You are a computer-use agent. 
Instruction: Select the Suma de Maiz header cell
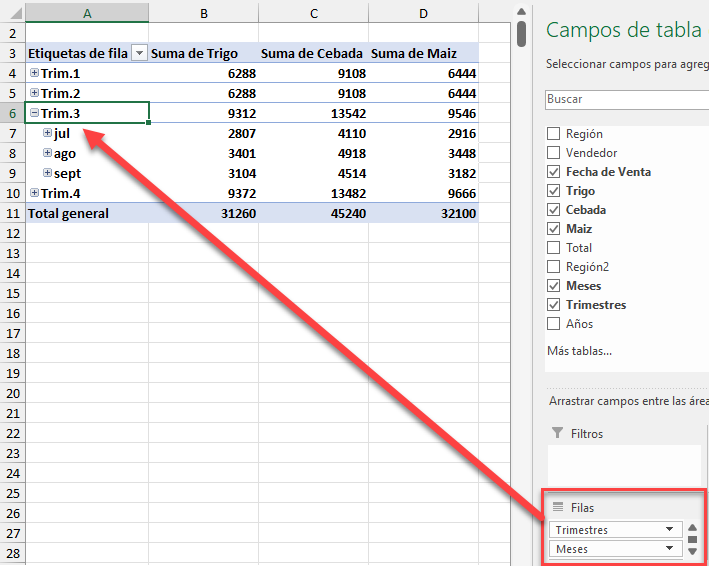point(424,53)
